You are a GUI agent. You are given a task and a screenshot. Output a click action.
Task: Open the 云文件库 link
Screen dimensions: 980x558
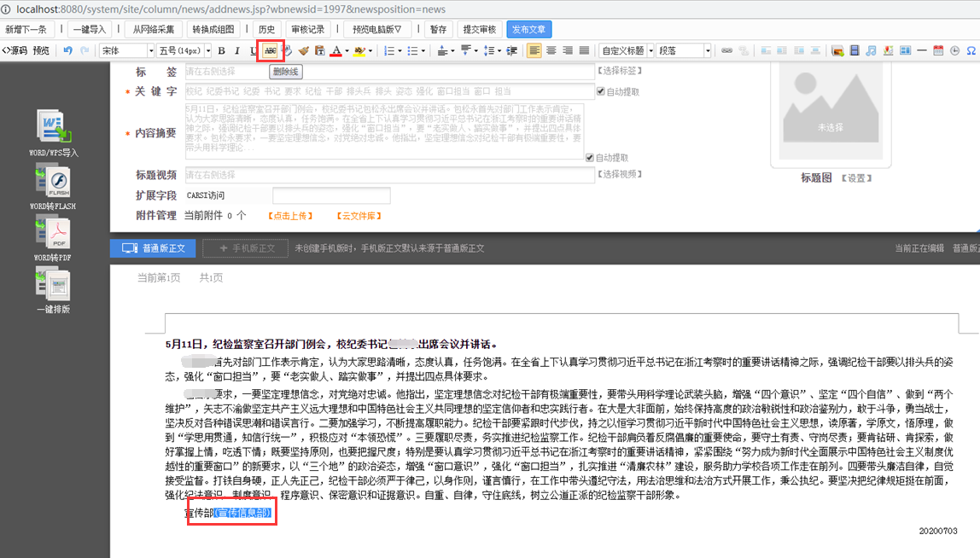point(359,216)
